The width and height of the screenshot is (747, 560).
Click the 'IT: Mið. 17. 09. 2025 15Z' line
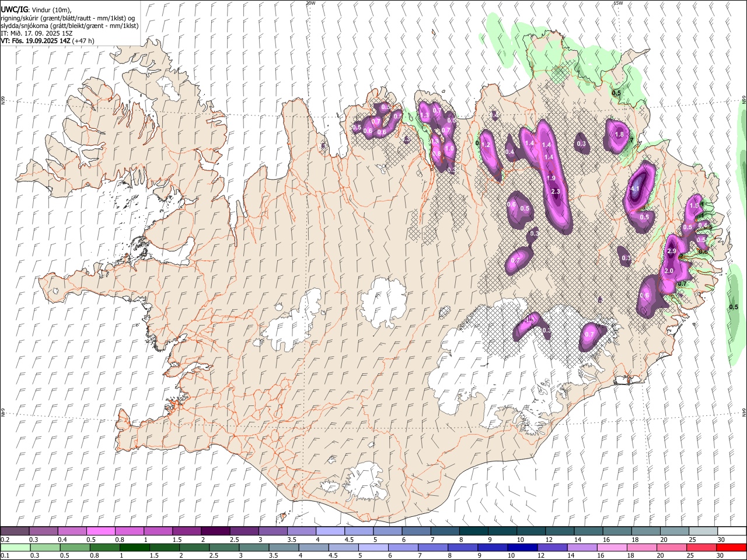(x=36, y=33)
